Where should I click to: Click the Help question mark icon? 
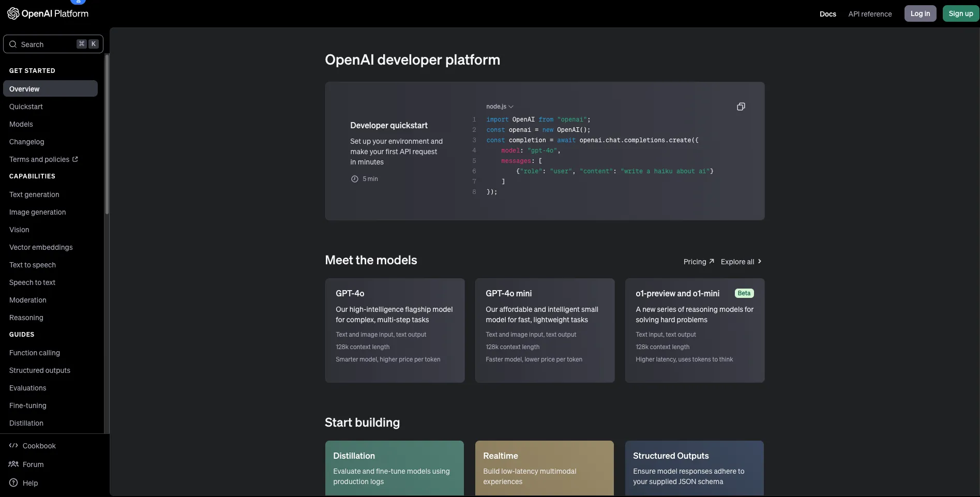coord(13,483)
